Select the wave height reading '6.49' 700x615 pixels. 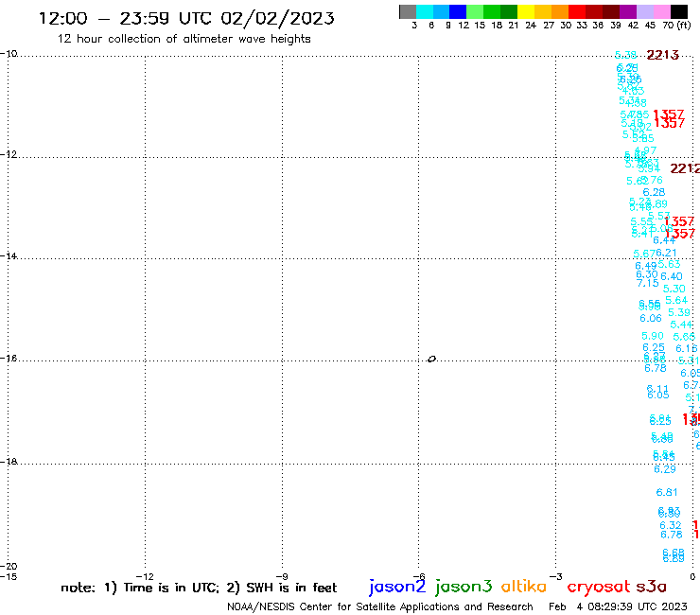coord(646,266)
